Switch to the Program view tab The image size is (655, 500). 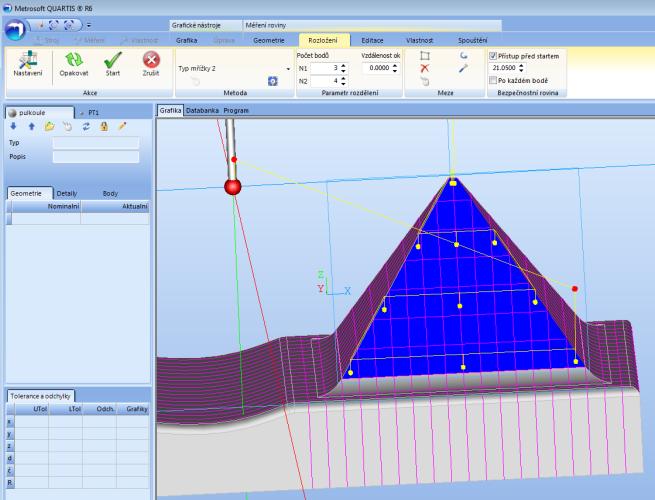tap(236, 111)
